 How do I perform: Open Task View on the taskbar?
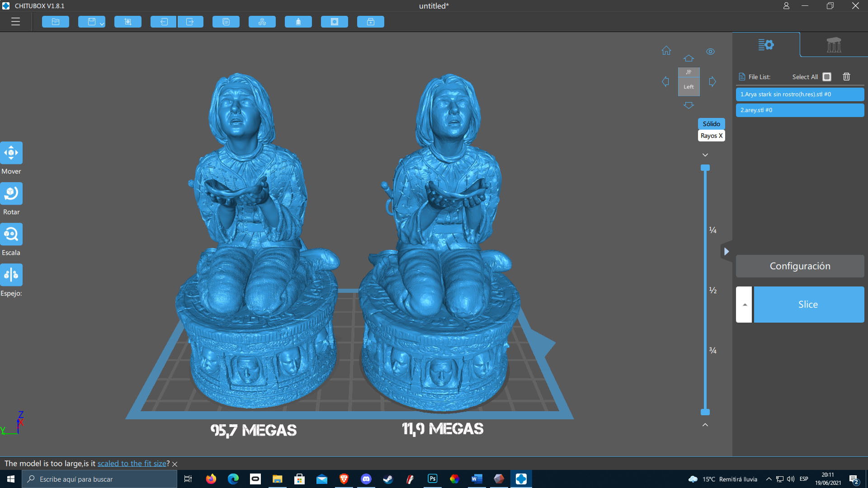point(188,479)
